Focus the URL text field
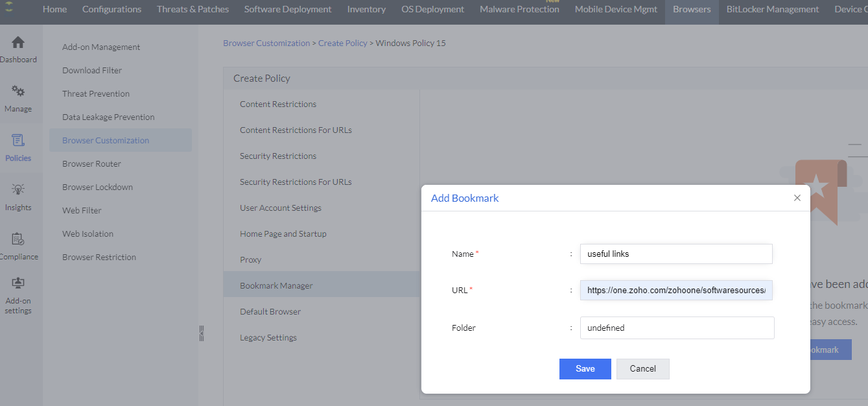Screen dimensions: 868x406 point(676,291)
